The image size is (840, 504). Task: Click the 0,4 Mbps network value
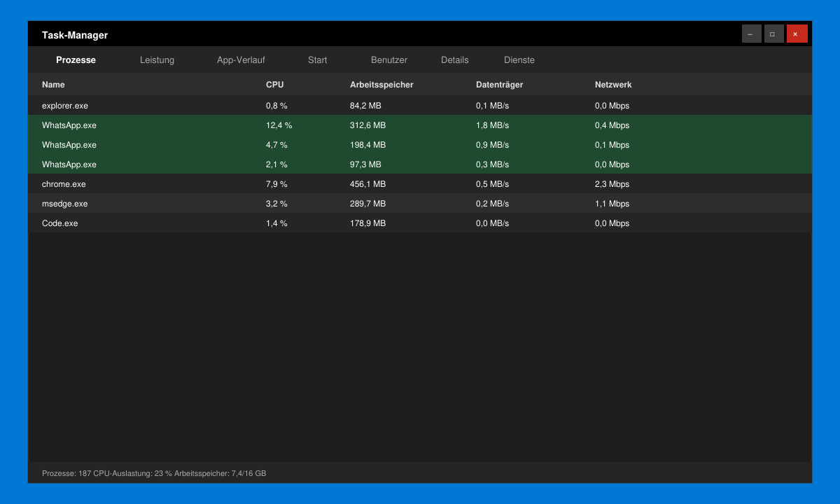pyautogui.click(x=612, y=125)
